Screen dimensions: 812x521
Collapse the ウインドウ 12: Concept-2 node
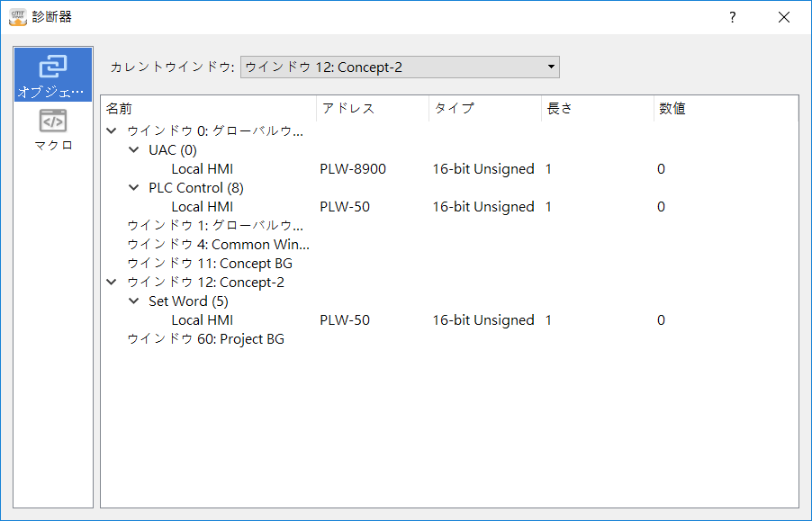(112, 283)
